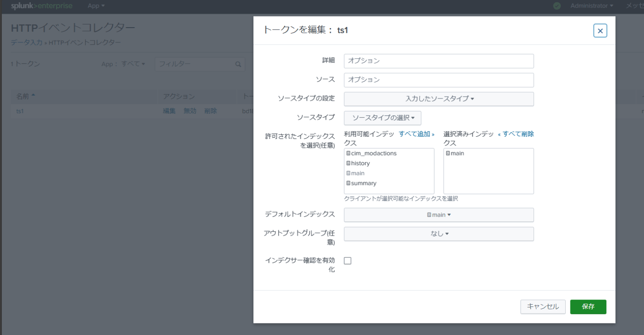
Task: Open the Administrator menu
Action: [x=592, y=6]
